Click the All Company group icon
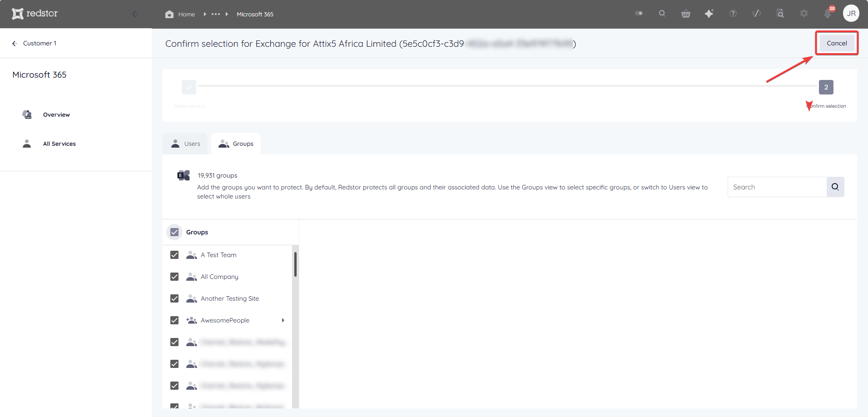Screen dimensions: 868x417 coord(192,277)
